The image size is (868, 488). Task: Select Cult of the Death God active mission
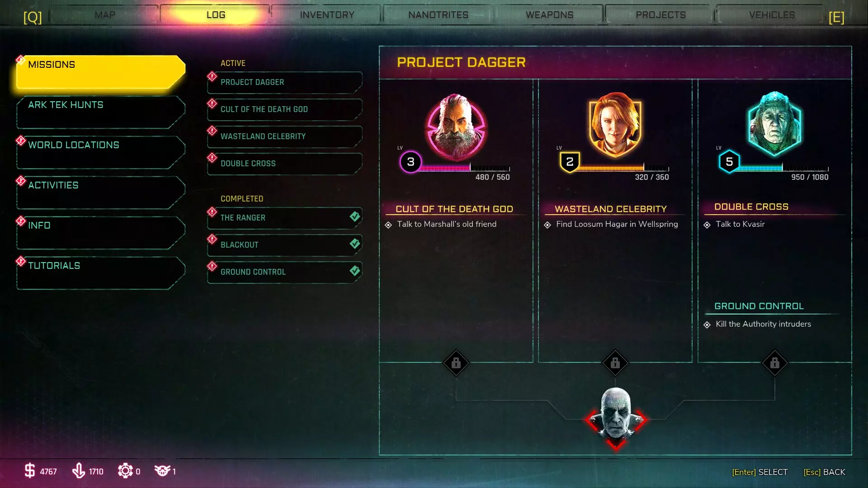pos(285,109)
